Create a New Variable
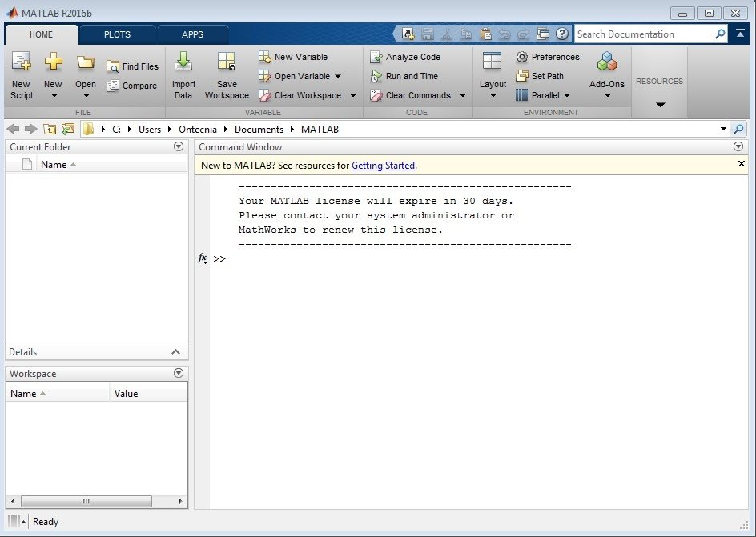Image resolution: width=756 pixels, height=537 pixels. (293, 57)
